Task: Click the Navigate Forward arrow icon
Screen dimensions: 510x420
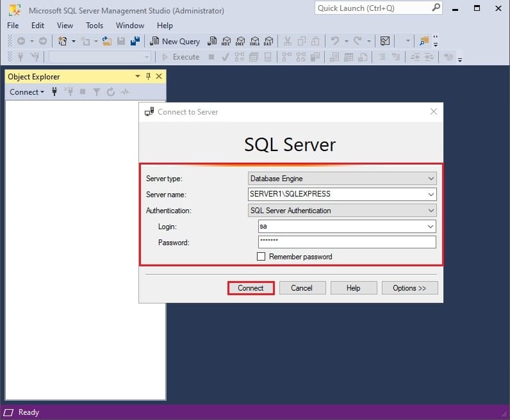Action: click(x=43, y=41)
